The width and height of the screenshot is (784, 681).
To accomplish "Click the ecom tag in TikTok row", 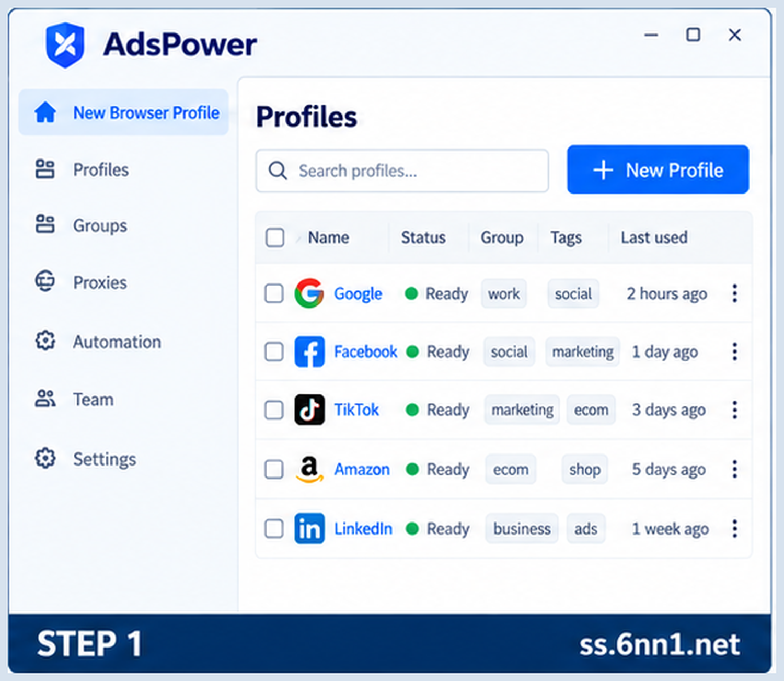I will click(x=591, y=410).
